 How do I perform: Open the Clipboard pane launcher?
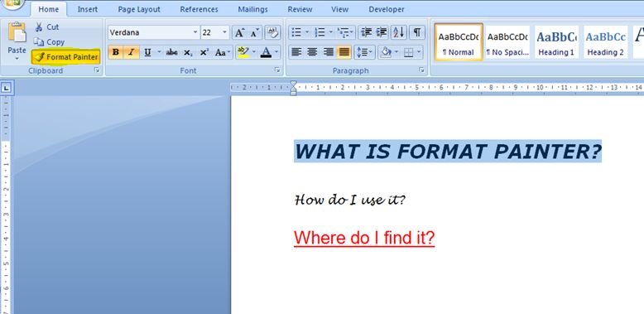pyautogui.click(x=97, y=70)
